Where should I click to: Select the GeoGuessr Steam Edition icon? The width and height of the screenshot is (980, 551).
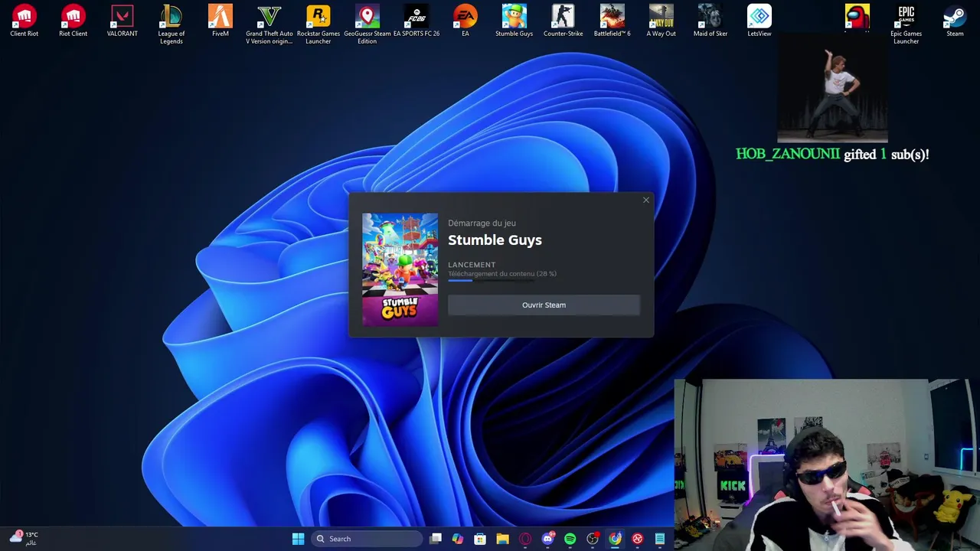point(367,24)
